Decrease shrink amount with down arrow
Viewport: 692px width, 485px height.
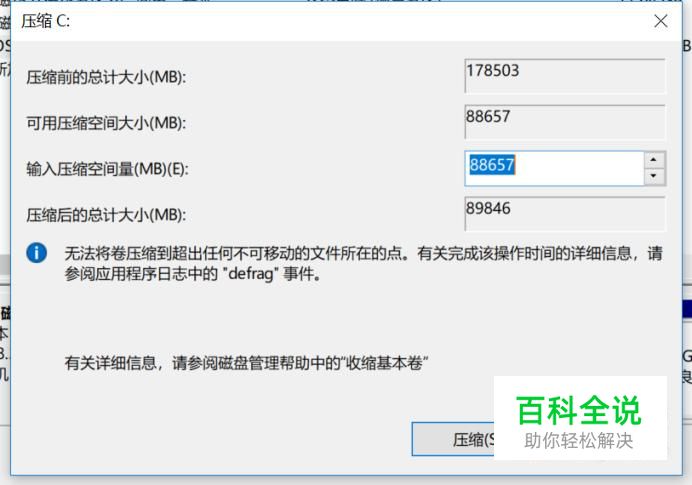pos(654,176)
